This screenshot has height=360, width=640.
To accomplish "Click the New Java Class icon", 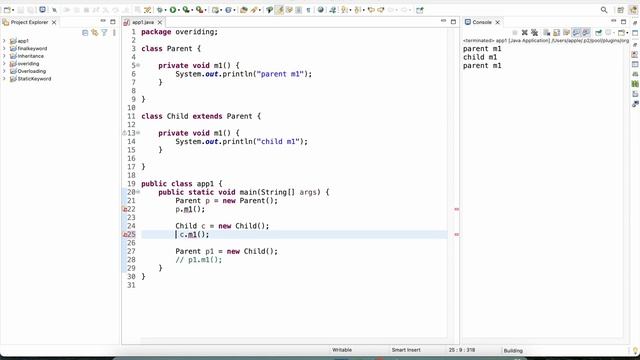I will coord(229,10).
